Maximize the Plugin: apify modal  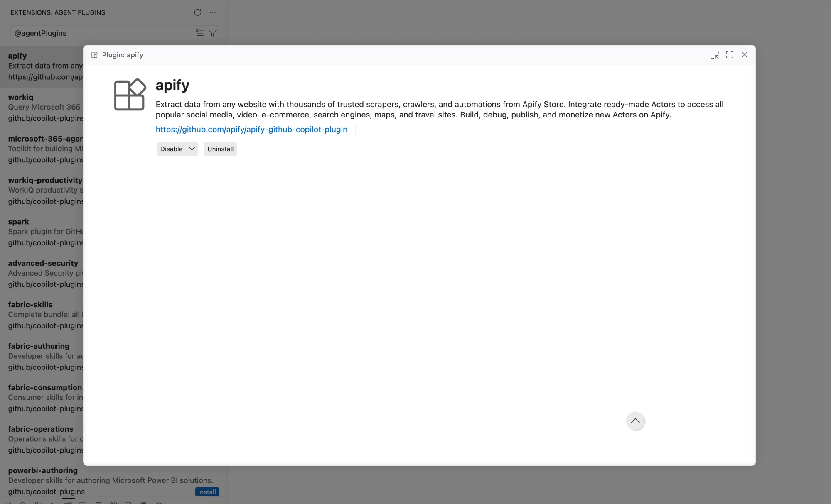tap(730, 55)
